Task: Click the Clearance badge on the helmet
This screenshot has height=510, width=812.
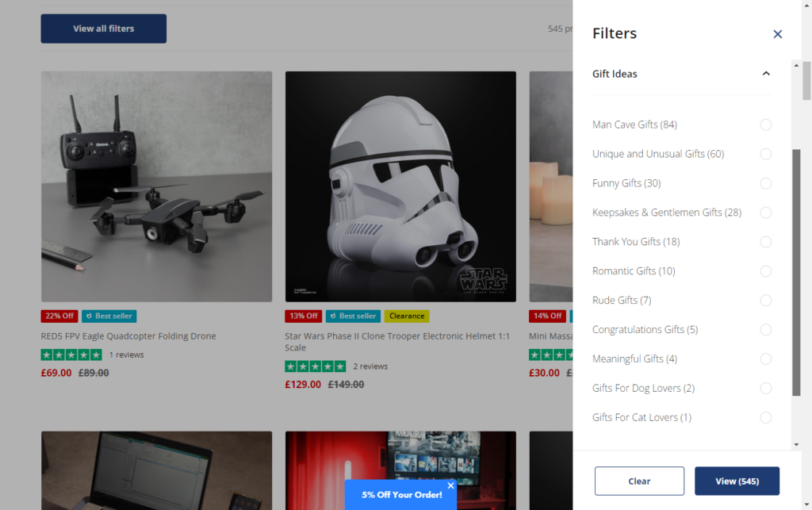Action: pos(407,316)
